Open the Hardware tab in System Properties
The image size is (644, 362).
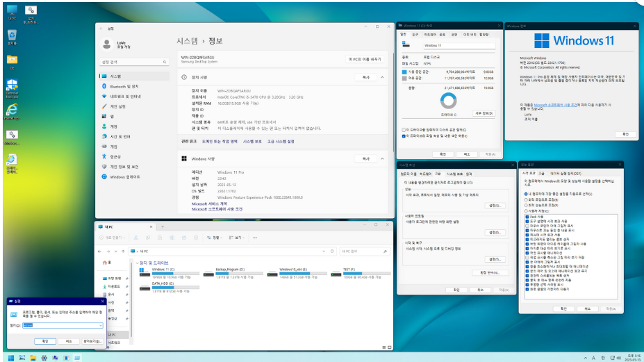(425, 174)
